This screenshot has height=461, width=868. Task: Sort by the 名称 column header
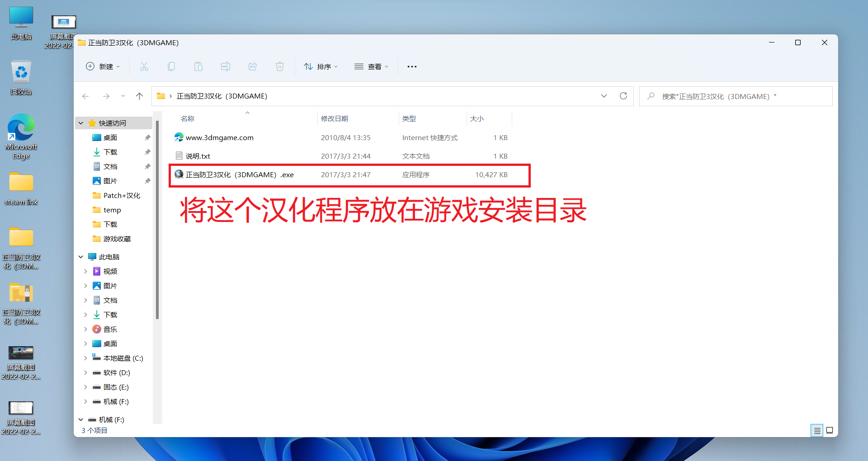188,118
